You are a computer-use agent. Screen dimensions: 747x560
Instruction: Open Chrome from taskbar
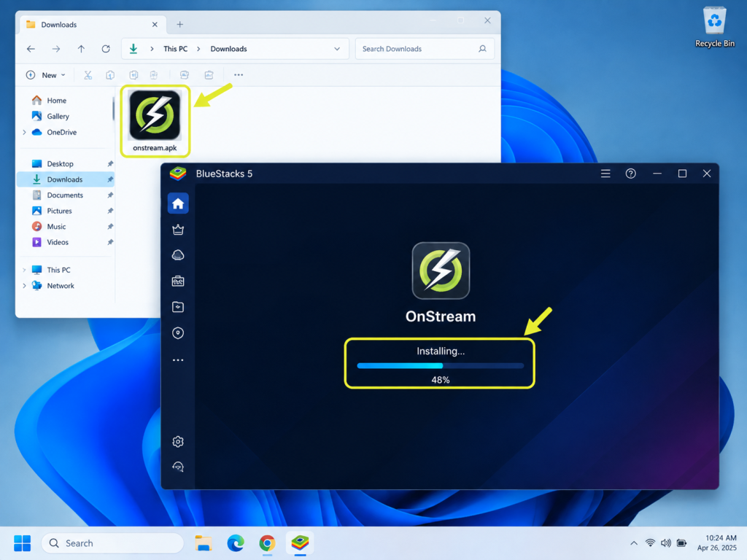pos(267,542)
